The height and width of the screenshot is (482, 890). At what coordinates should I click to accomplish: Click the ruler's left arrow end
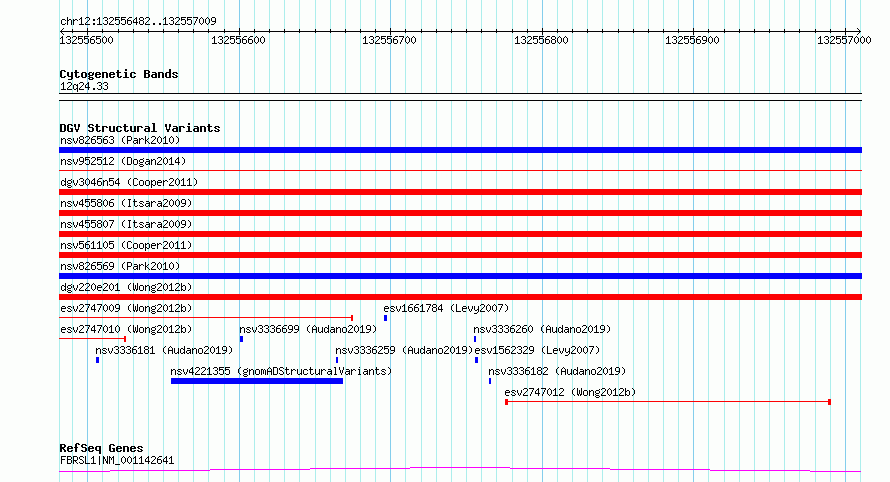[62, 31]
